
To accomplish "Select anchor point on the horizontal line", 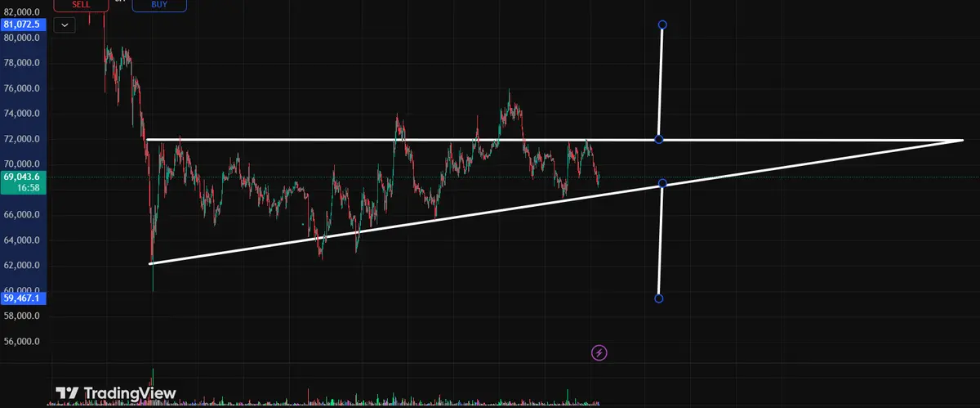I will pyautogui.click(x=659, y=139).
